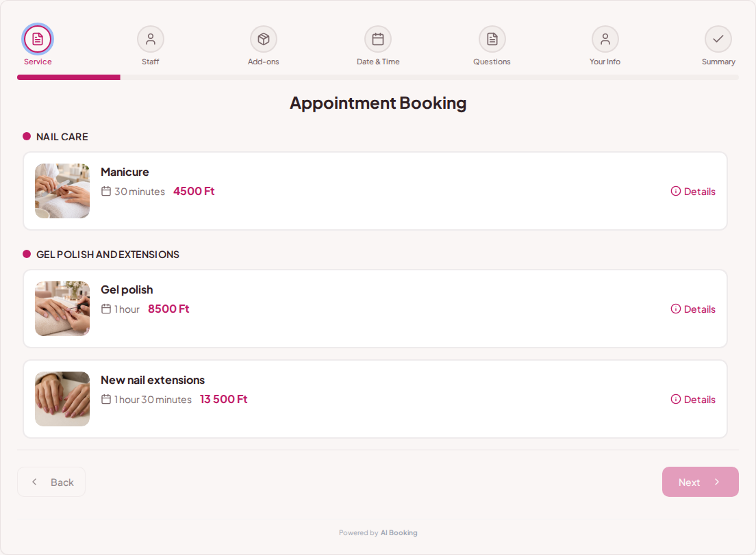The image size is (756, 555).
Task: Go to the Questions step label
Action: [x=492, y=62]
